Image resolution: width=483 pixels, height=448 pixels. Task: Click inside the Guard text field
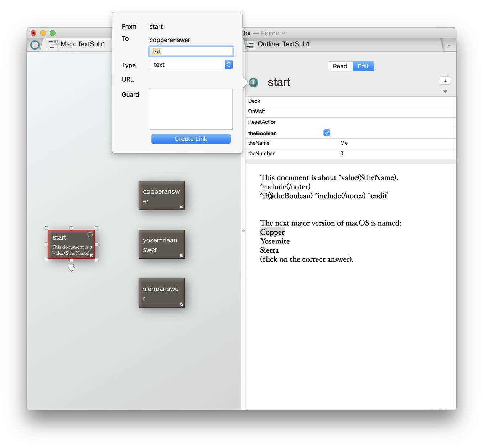pyautogui.click(x=191, y=109)
